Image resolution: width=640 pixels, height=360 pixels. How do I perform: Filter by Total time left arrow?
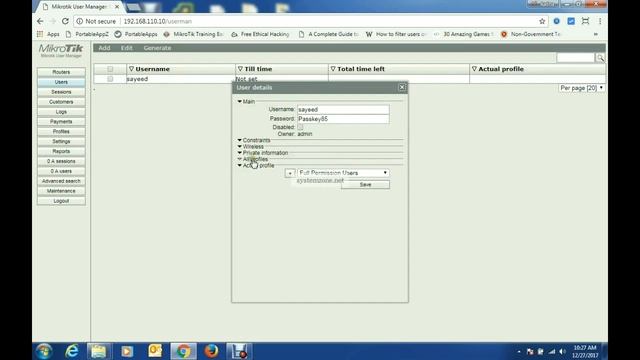pyautogui.click(x=333, y=69)
